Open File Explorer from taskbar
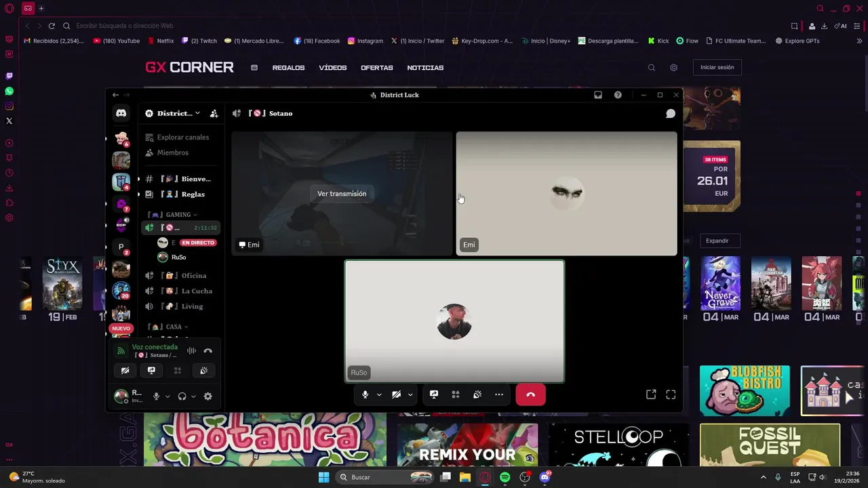This screenshot has width=868, height=488. click(465, 477)
